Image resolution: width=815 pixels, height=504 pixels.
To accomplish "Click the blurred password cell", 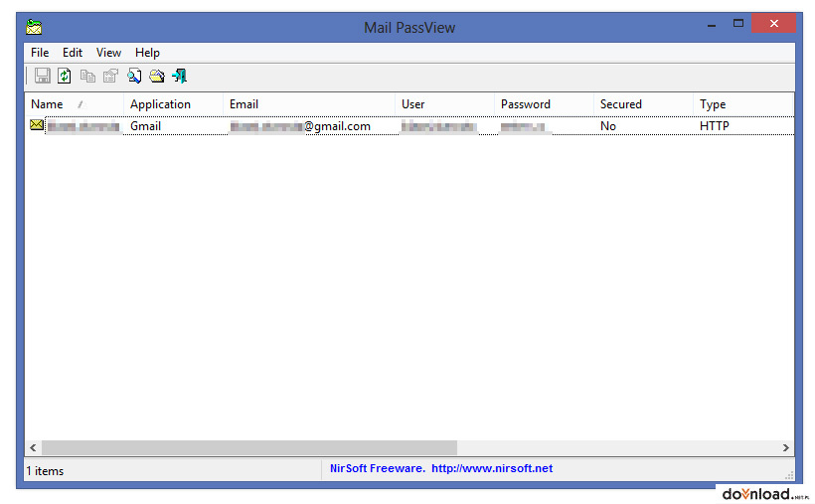I will coord(523,126).
